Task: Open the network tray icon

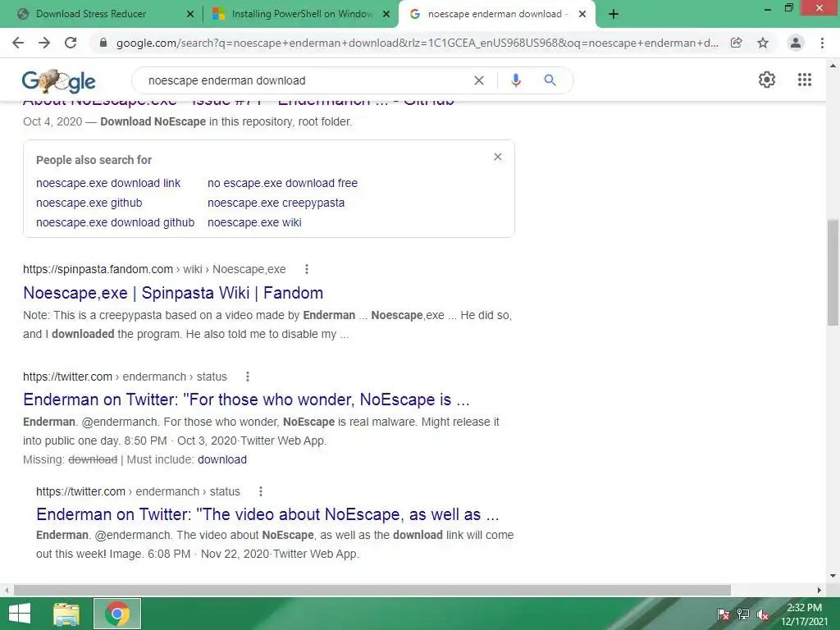Action: (x=743, y=614)
